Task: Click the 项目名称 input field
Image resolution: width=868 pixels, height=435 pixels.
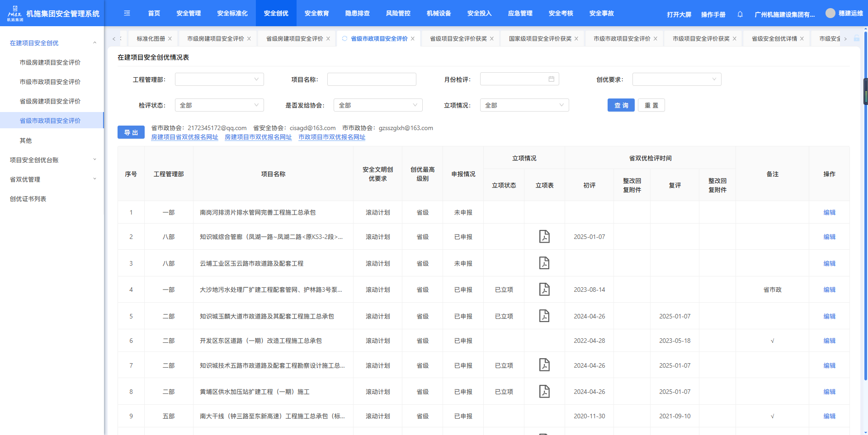Action: (371, 80)
